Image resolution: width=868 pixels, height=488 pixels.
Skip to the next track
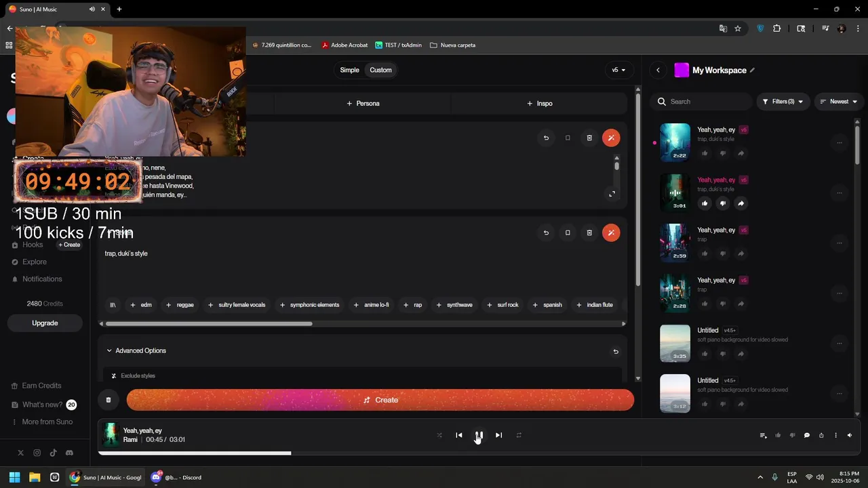pos(498,435)
